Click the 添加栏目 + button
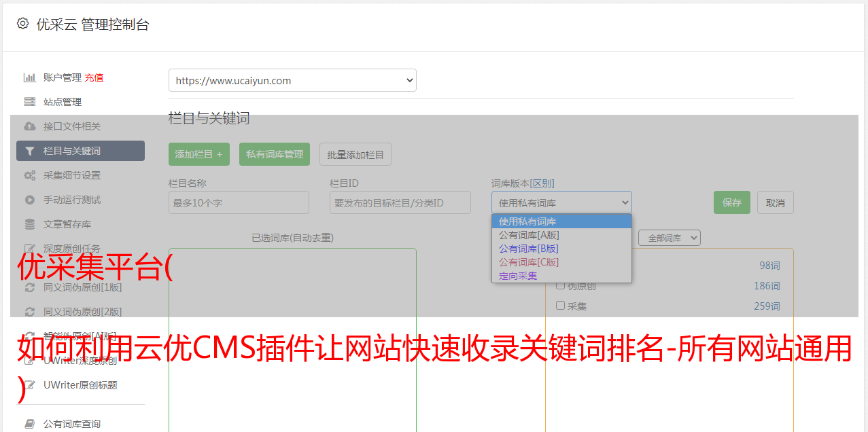This screenshot has width=868, height=432. click(199, 154)
